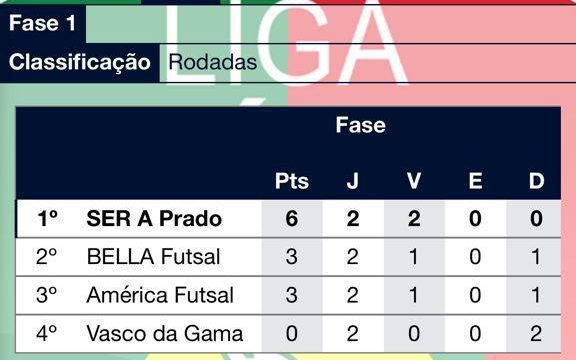
Task: Select the 4º position cell
Action: (47, 333)
